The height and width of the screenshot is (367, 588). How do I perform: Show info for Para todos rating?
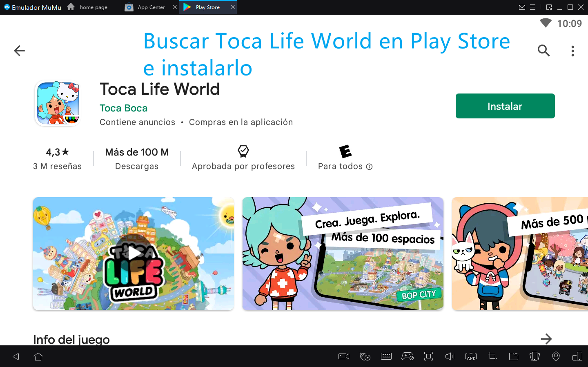click(x=369, y=167)
